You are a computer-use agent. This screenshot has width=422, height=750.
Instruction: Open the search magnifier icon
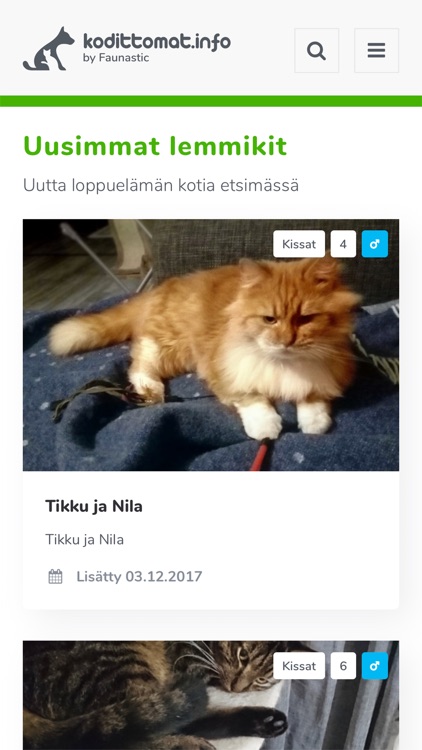click(316, 50)
